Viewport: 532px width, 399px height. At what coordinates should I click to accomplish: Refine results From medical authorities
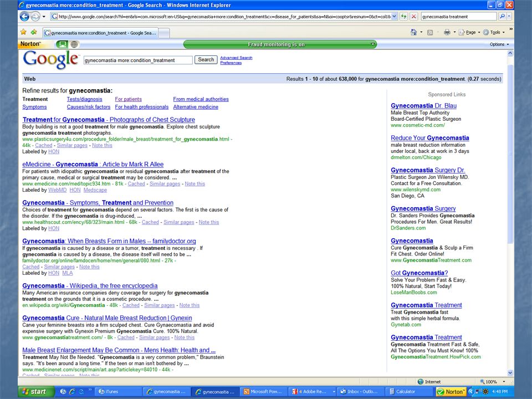[201, 99]
